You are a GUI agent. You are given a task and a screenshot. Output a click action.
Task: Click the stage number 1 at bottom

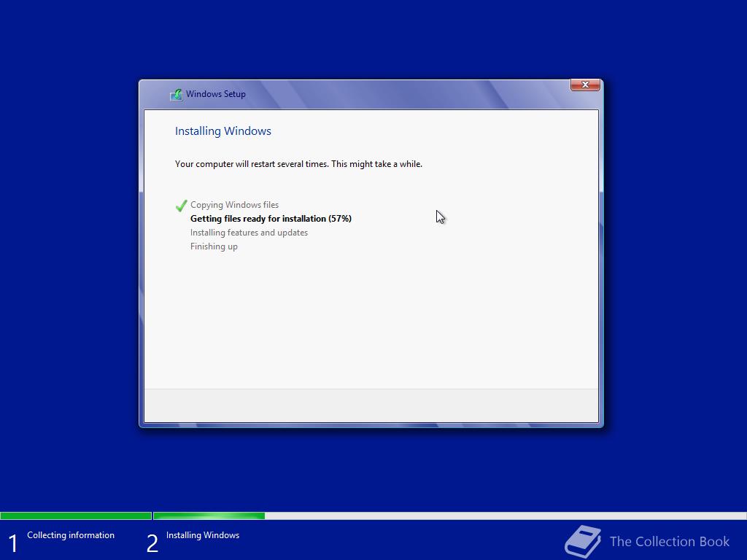13,543
